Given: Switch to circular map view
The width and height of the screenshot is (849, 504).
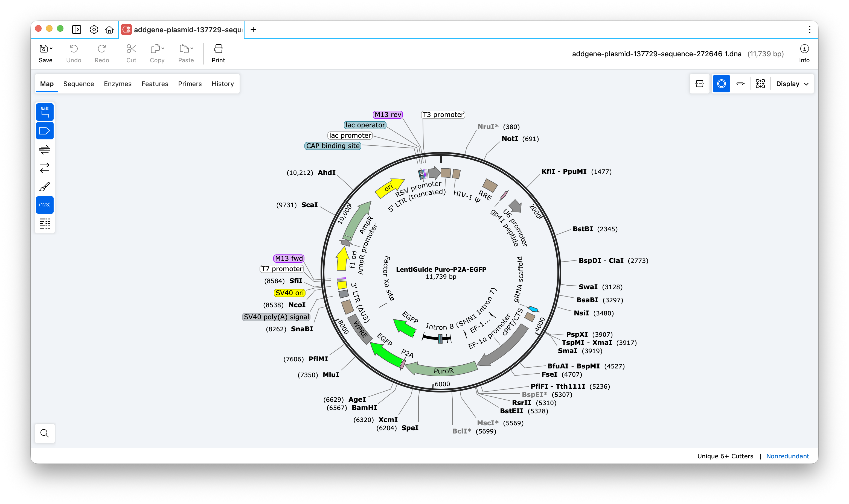Looking at the screenshot, I should pos(721,84).
